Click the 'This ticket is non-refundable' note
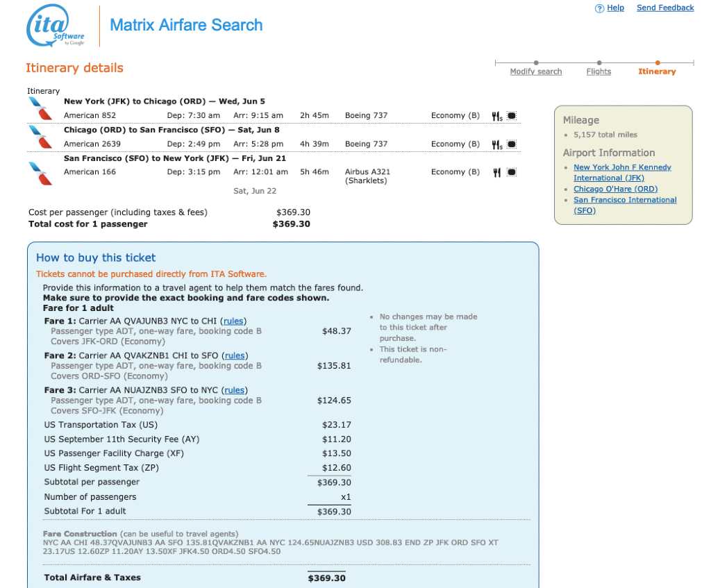The height and width of the screenshot is (588, 711). tap(412, 355)
